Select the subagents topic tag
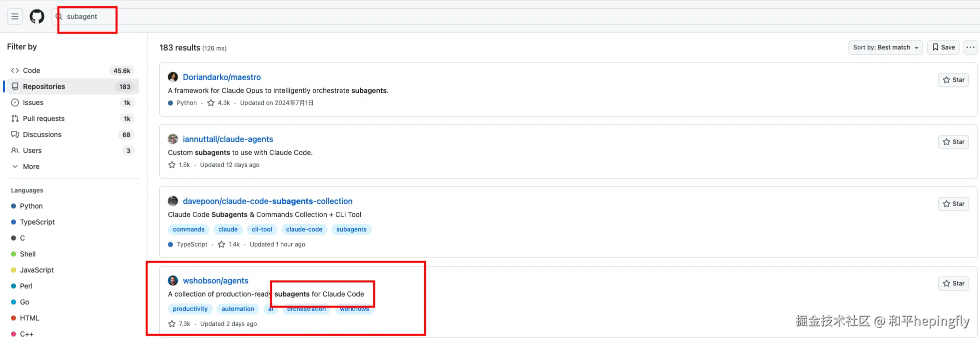 (x=351, y=229)
